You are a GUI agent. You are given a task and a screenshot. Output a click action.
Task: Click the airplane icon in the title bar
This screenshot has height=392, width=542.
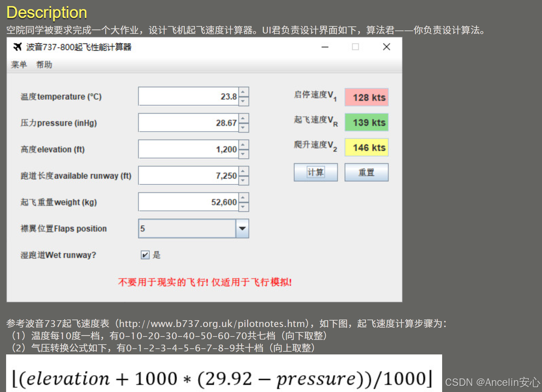(x=17, y=47)
